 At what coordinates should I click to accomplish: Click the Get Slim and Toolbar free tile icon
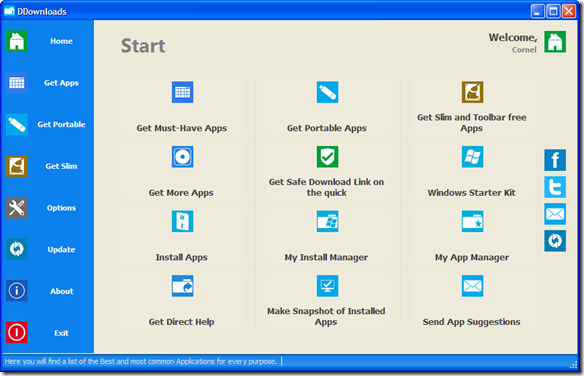pos(473,92)
